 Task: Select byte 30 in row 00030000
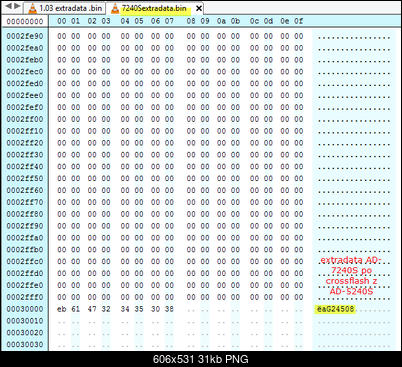coord(155,309)
